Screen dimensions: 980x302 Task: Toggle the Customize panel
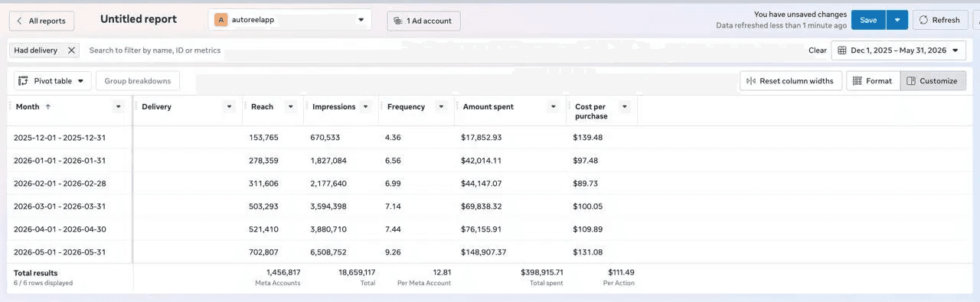pos(933,81)
